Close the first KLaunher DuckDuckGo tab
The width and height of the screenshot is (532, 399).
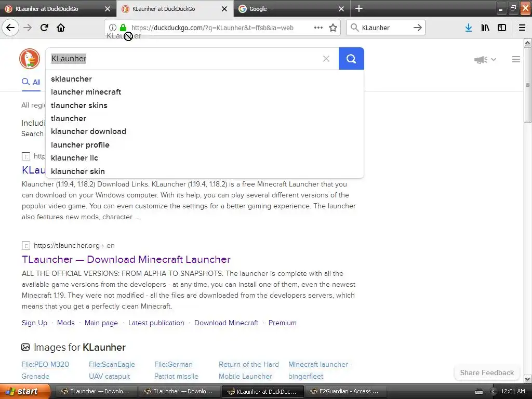[x=108, y=9]
